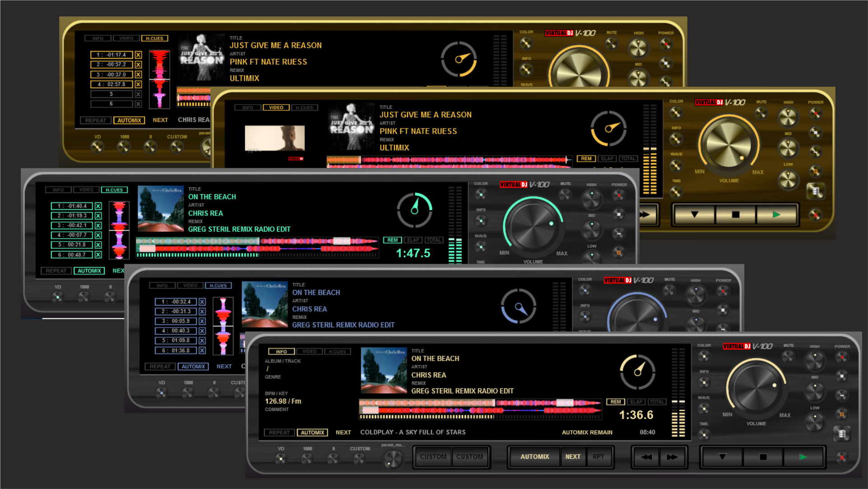Click in the waveform of the front black deck
Image resolution: width=868 pixels, height=489 pixels.
pos(480,406)
